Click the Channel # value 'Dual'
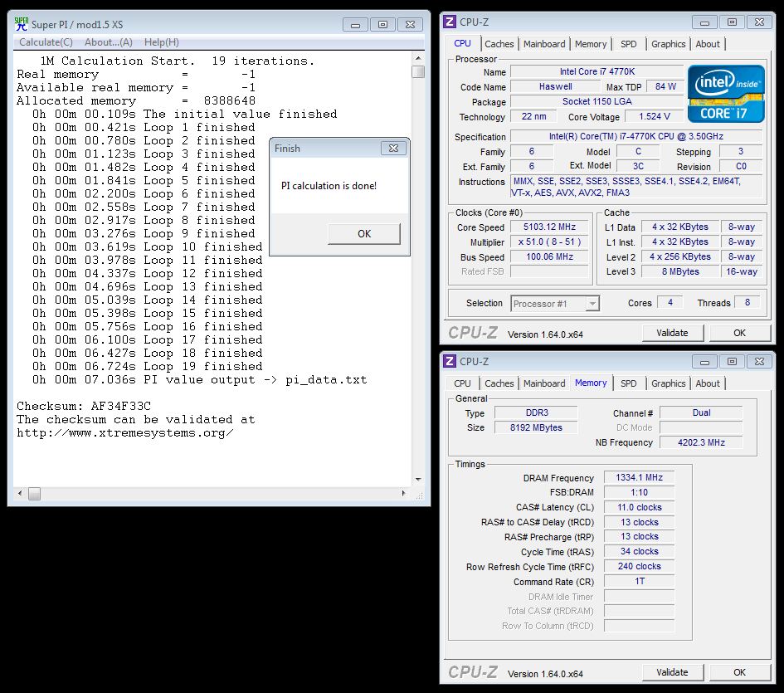The width and height of the screenshot is (784, 693). (x=701, y=412)
